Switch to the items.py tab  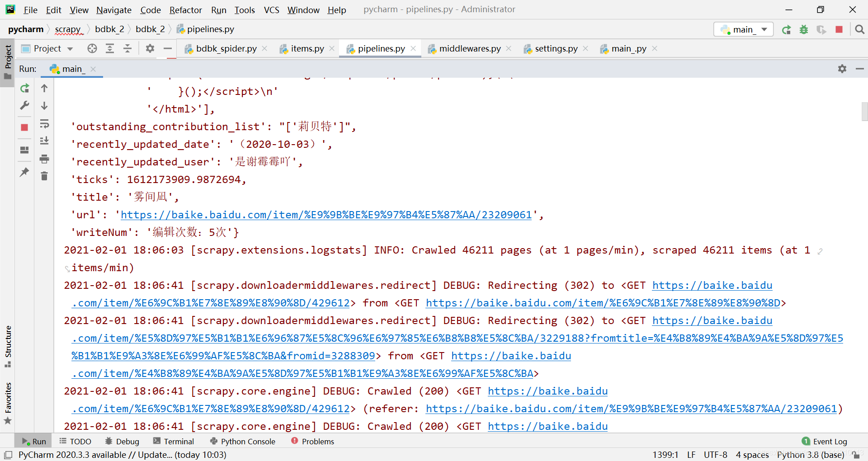307,48
